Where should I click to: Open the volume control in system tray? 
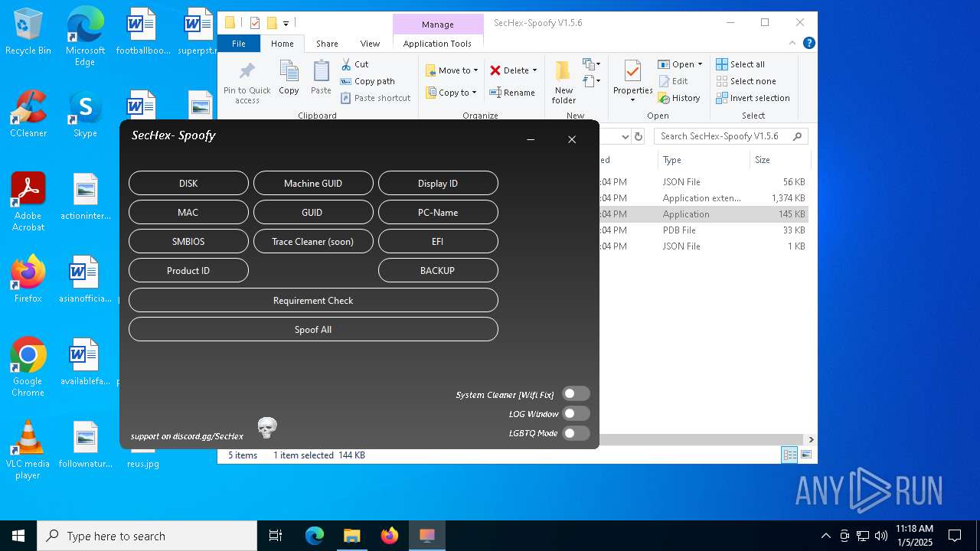pyautogui.click(x=881, y=536)
